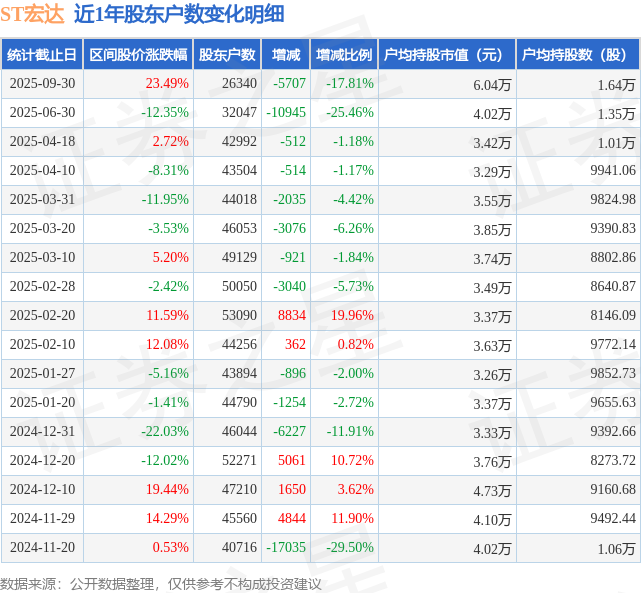Click date cell 2024-12-31

coord(43,432)
